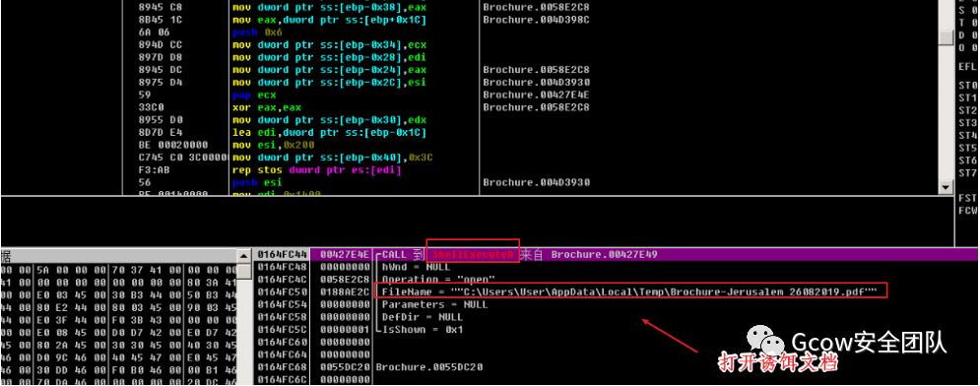Select stack entry IsShown = 0x1

[422, 330]
